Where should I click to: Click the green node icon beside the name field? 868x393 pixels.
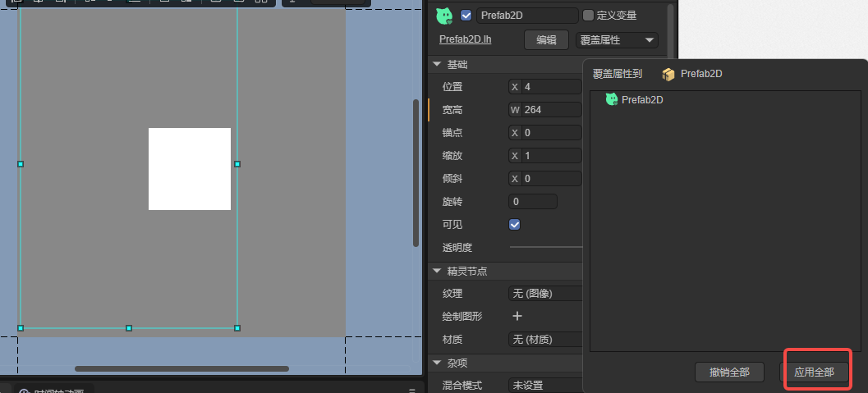pyautogui.click(x=444, y=16)
